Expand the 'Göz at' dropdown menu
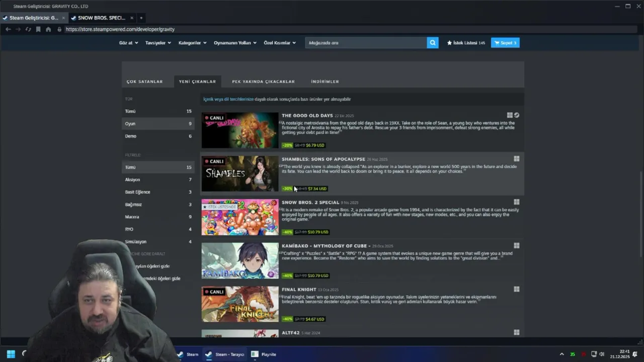The image size is (644, 362). (128, 43)
